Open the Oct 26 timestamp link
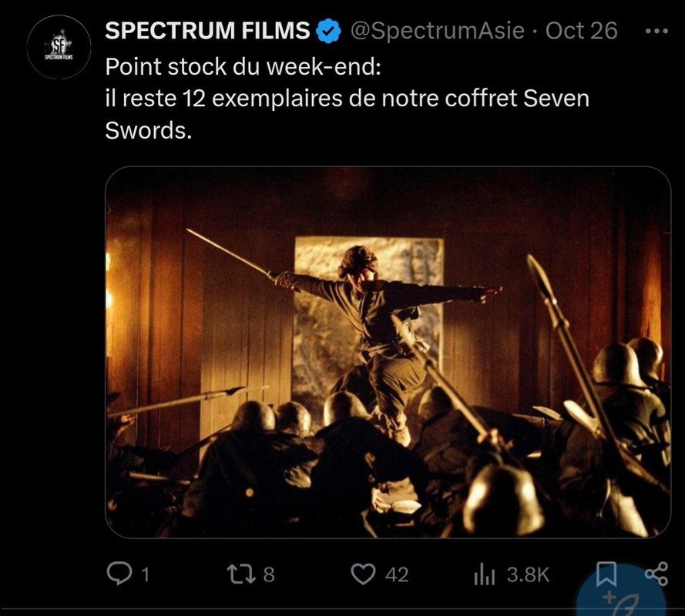This screenshot has width=685, height=616. coord(582,31)
